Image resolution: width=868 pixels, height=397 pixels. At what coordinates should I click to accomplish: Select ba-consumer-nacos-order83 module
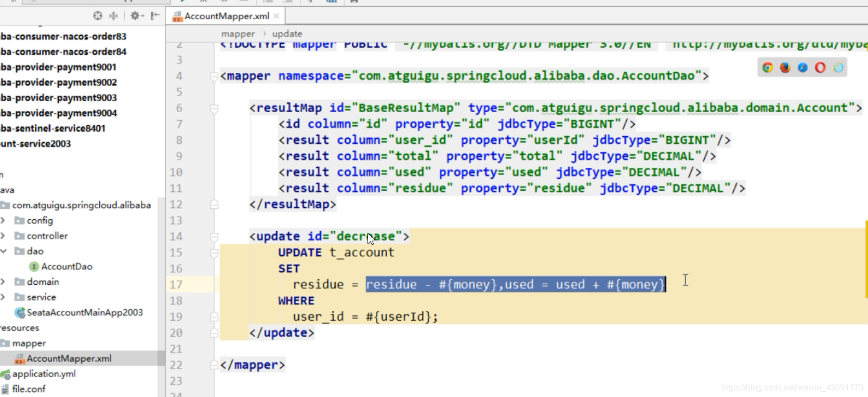(63, 36)
